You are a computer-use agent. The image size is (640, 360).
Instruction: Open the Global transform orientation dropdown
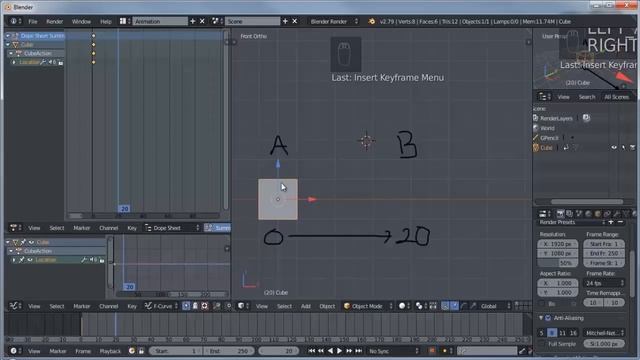[x=495, y=306]
